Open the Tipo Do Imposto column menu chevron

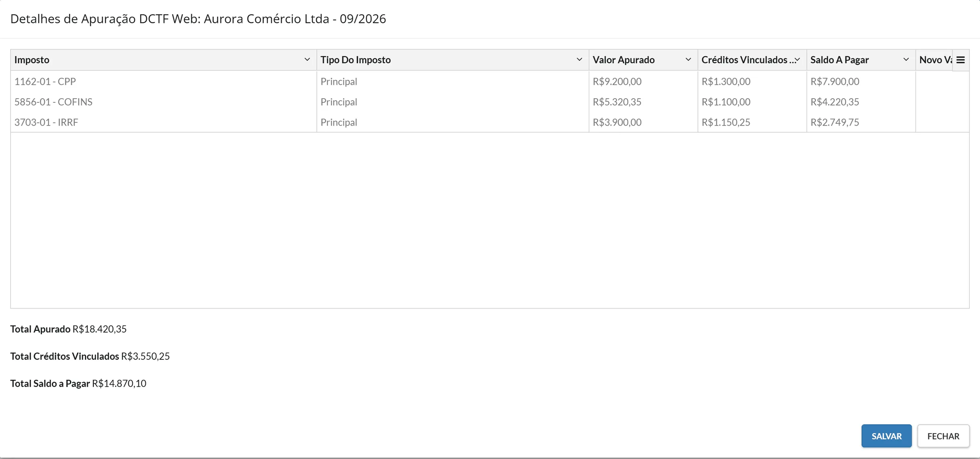pyautogui.click(x=579, y=60)
